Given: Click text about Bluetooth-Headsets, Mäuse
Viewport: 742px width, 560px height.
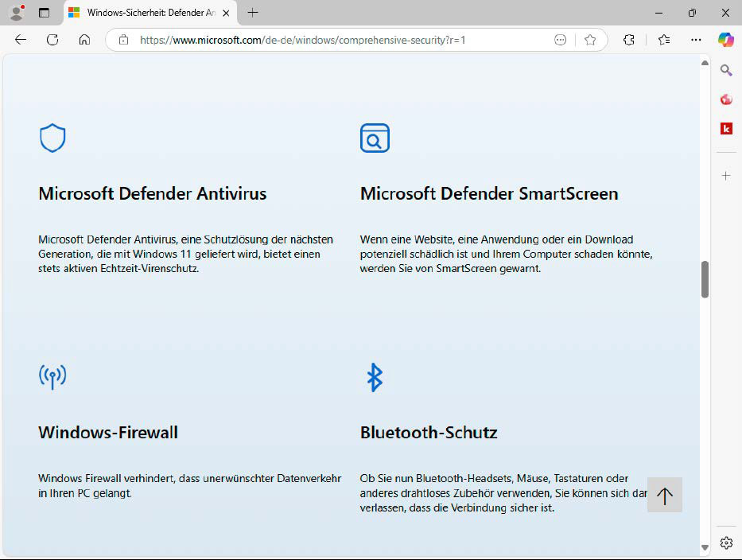Looking at the screenshot, I should pyautogui.click(x=503, y=492).
